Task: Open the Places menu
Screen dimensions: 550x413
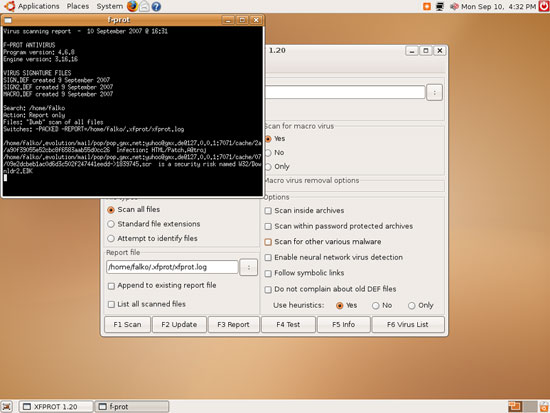Action: click(x=78, y=6)
